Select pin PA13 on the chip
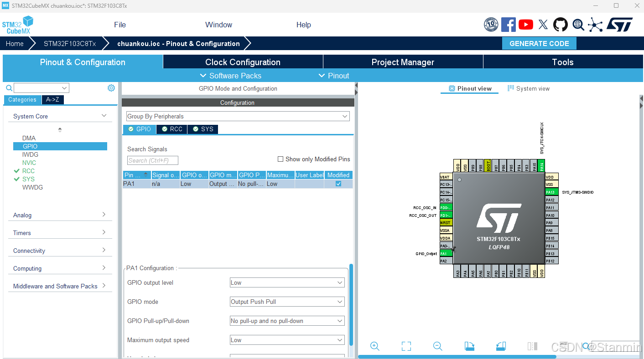 click(551, 192)
